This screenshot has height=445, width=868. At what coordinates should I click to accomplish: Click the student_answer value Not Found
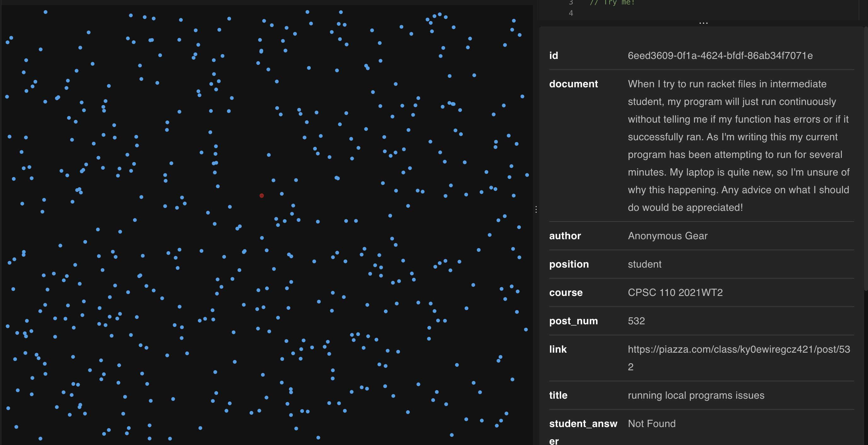point(651,424)
